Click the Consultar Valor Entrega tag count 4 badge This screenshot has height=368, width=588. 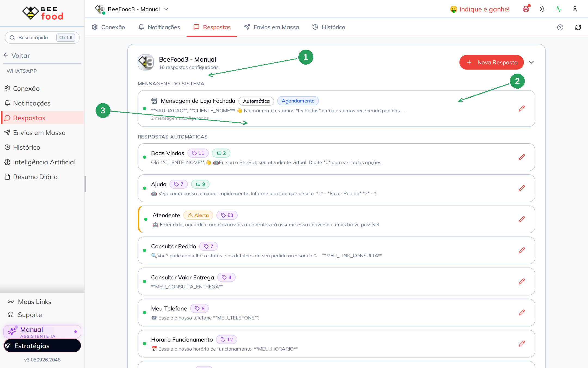226,277
